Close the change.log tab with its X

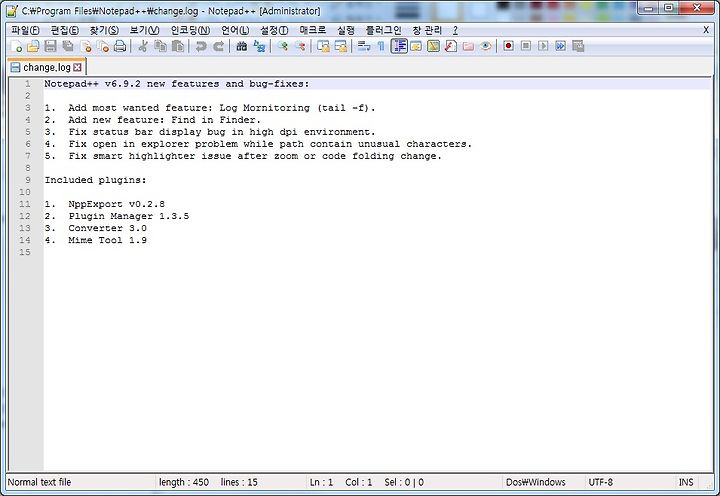pos(78,68)
